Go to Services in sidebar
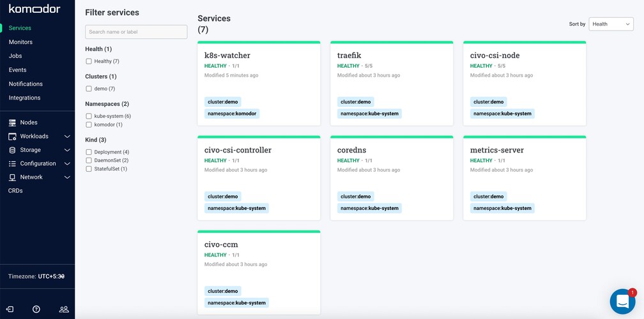 (x=20, y=28)
